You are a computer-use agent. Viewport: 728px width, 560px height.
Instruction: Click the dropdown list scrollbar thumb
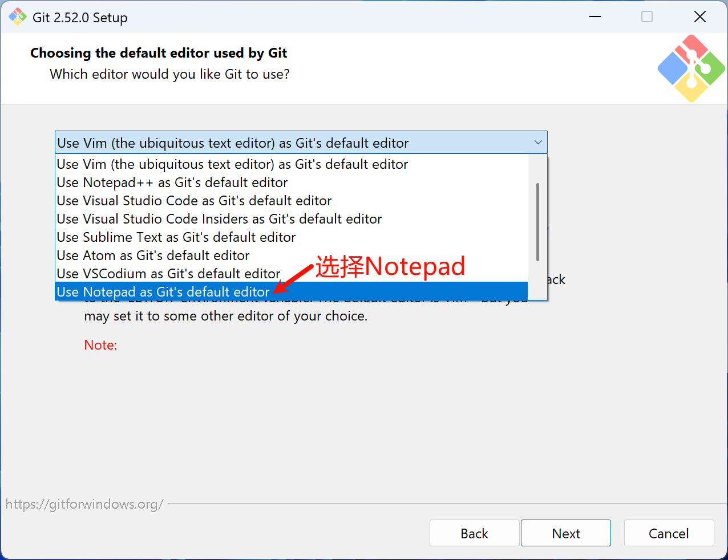pos(537,222)
